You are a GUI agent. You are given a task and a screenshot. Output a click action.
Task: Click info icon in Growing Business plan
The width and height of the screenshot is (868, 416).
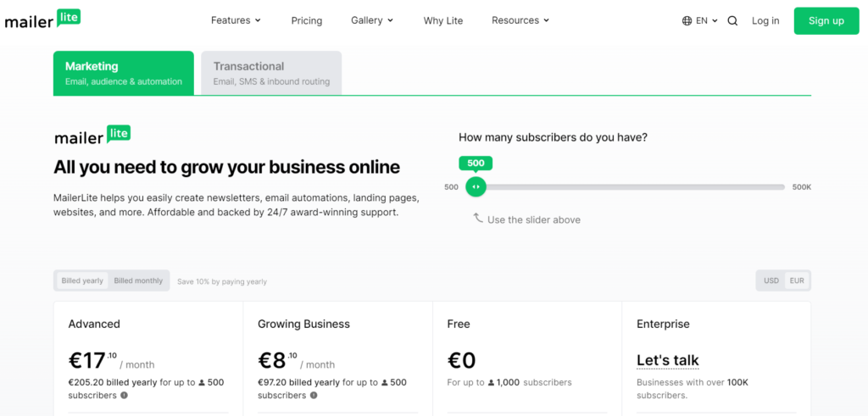tap(314, 396)
